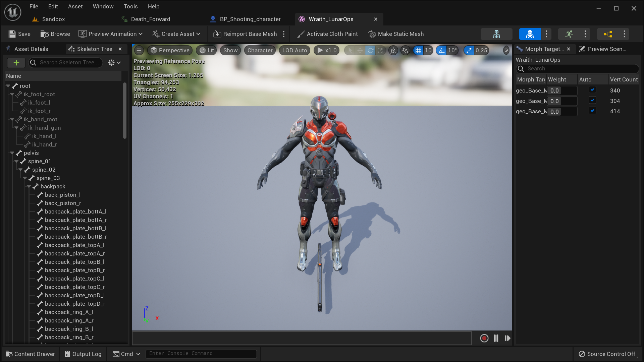The height and width of the screenshot is (362, 644).
Task: Switch to the Sandbox tab
Action: (49, 19)
